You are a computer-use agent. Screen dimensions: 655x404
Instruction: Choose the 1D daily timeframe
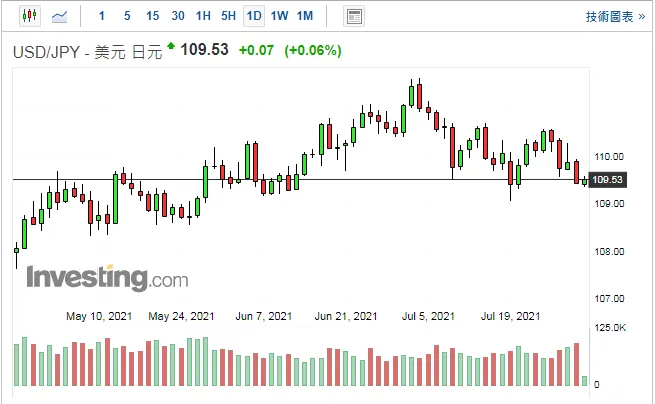point(254,16)
